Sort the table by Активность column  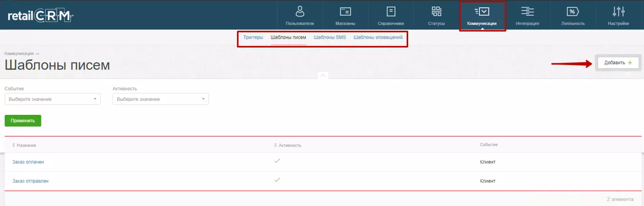coord(288,145)
